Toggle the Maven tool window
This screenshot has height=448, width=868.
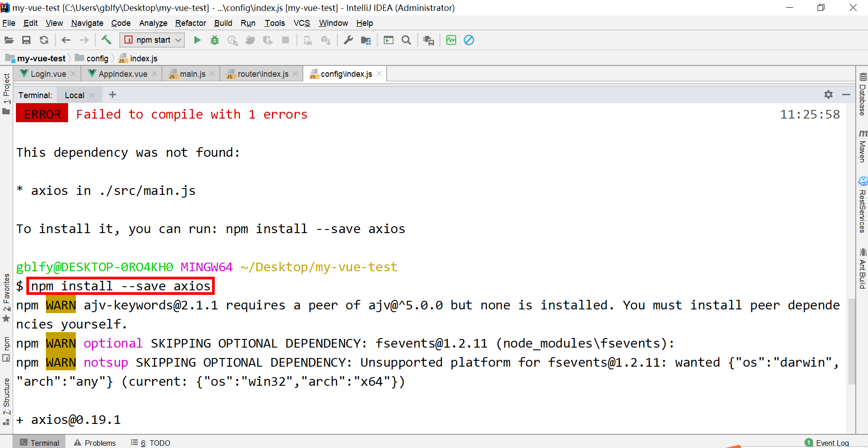point(863,146)
